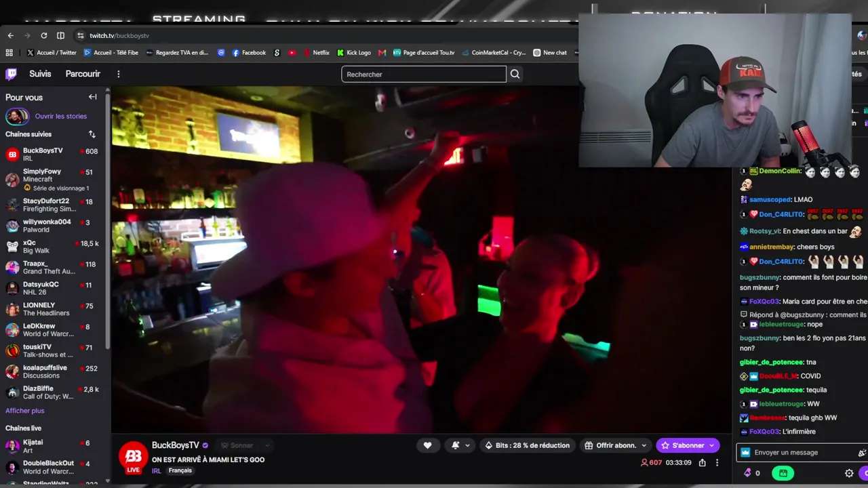Click the stream video player
This screenshot has width=868, height=488.
coord(420,260)
